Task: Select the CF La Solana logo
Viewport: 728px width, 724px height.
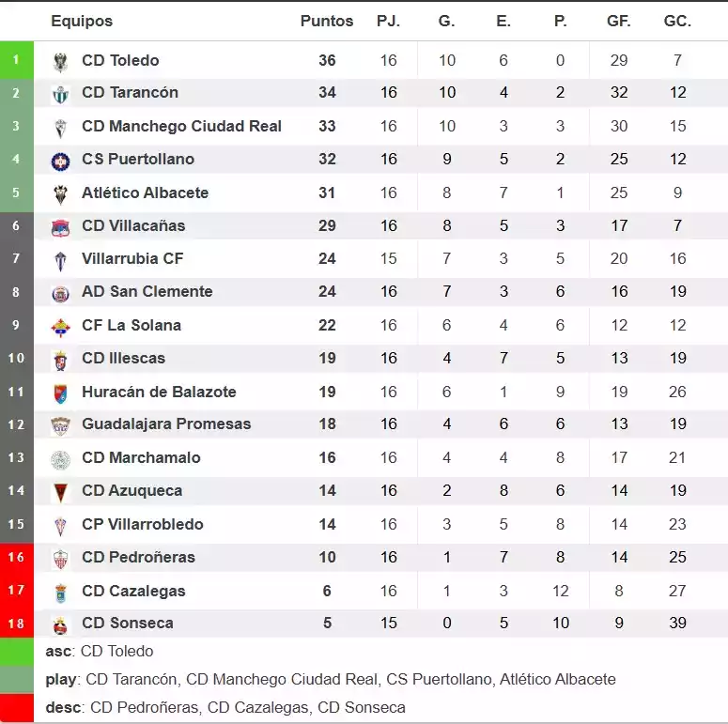Action: (x=60, y=326)
